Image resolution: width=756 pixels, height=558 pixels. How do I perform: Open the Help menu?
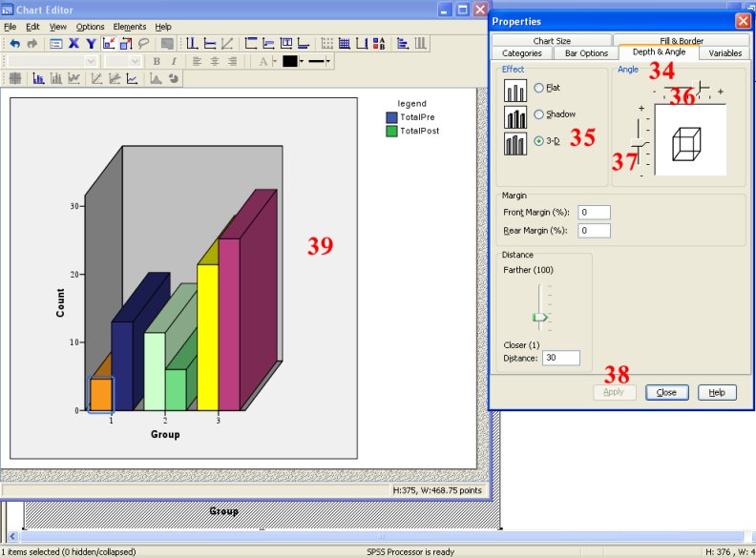tap(163, 27)
